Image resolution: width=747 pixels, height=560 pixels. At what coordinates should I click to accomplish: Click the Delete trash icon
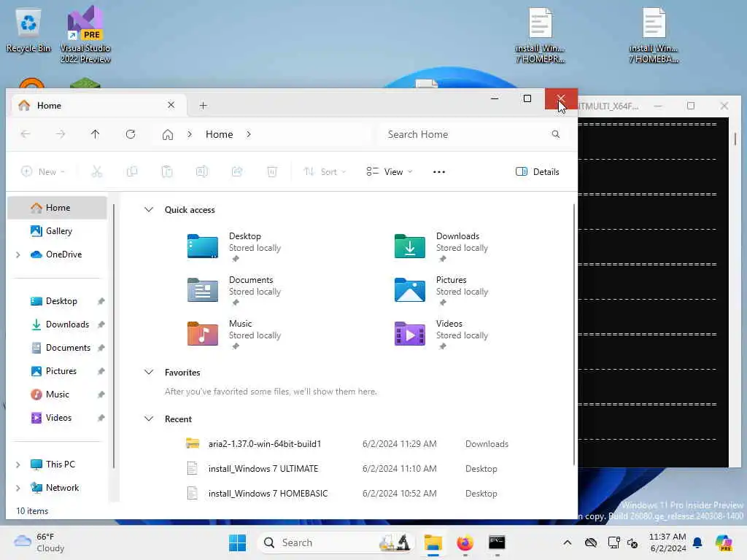272,171
